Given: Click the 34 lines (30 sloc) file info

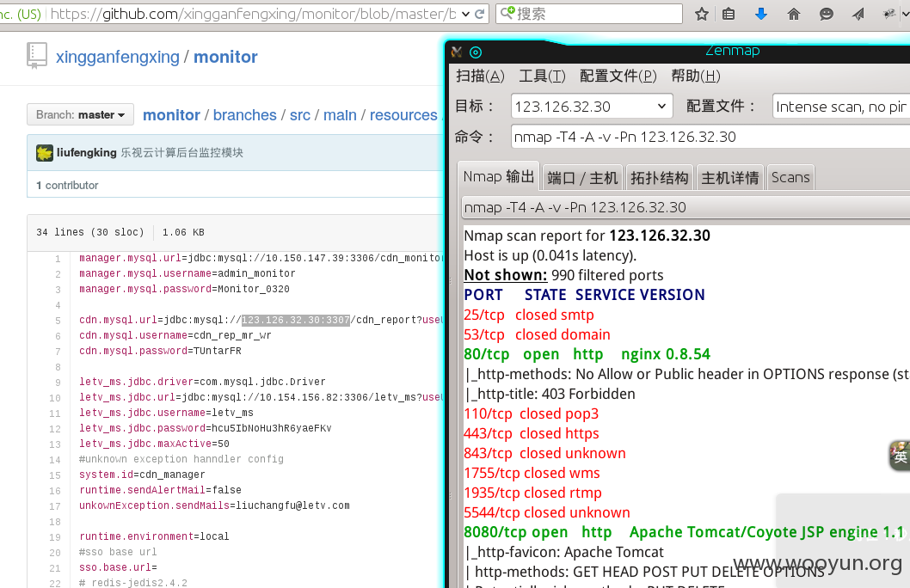Looking at the screenshot, I should [90, 232].
